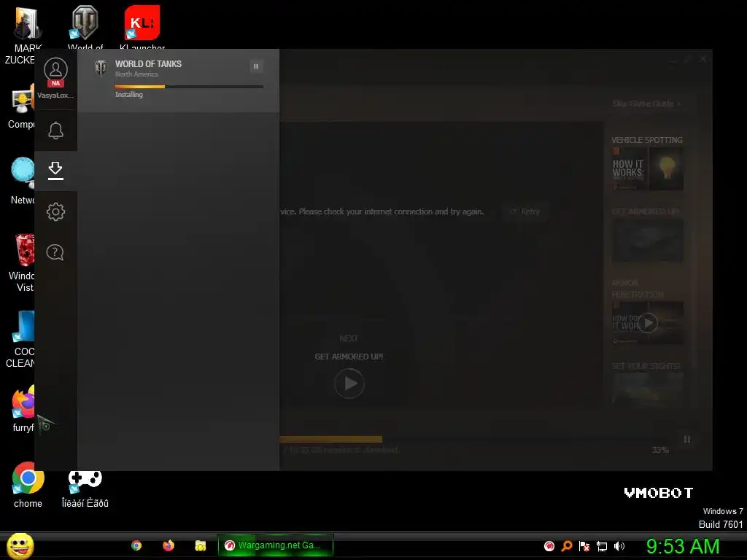Maximize the Game Center window
747x560 pixels.
(x=687, y=59)
